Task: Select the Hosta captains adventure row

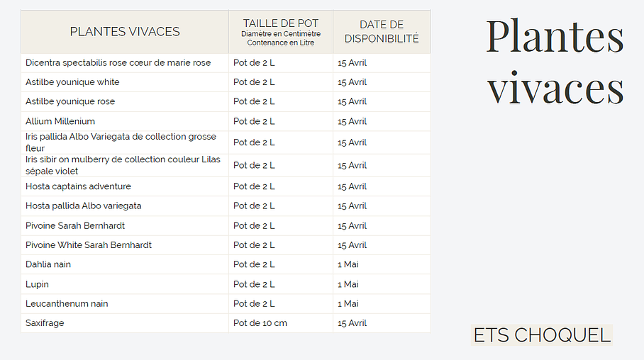Action: coord(78,186)
